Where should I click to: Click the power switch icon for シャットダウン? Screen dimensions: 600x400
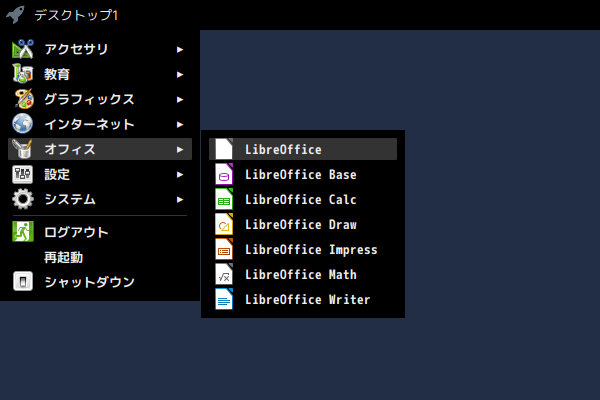pyautogui.click(x=23, y=282)
